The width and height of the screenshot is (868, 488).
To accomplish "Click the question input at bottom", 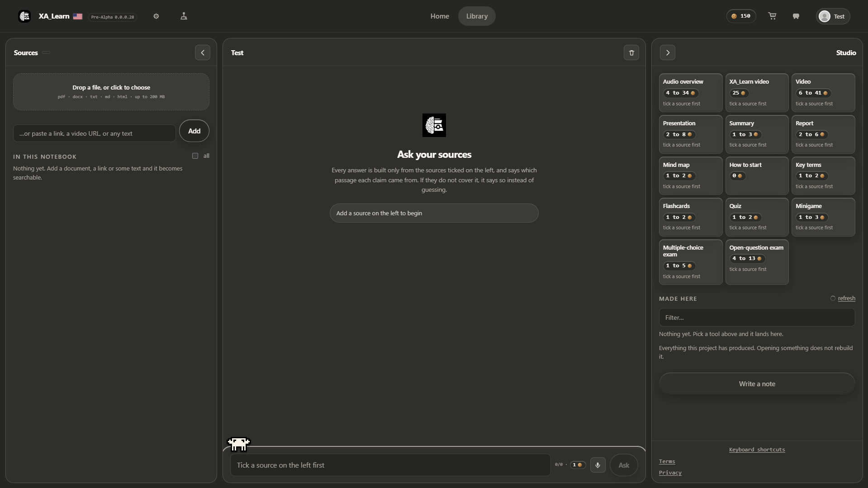I will click(x=390, y=465).
